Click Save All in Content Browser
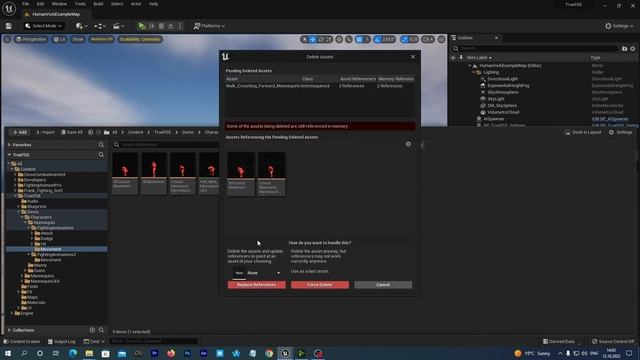This screenshot has height=360, width=640. tap(71, 132)
